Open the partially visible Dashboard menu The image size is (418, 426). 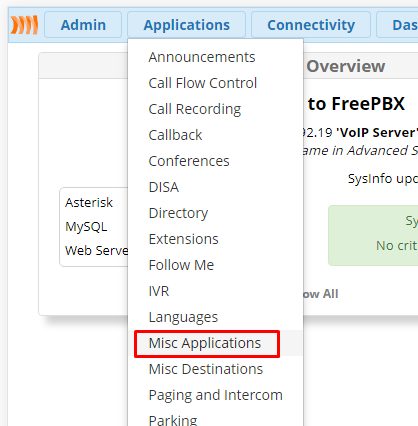397,25
